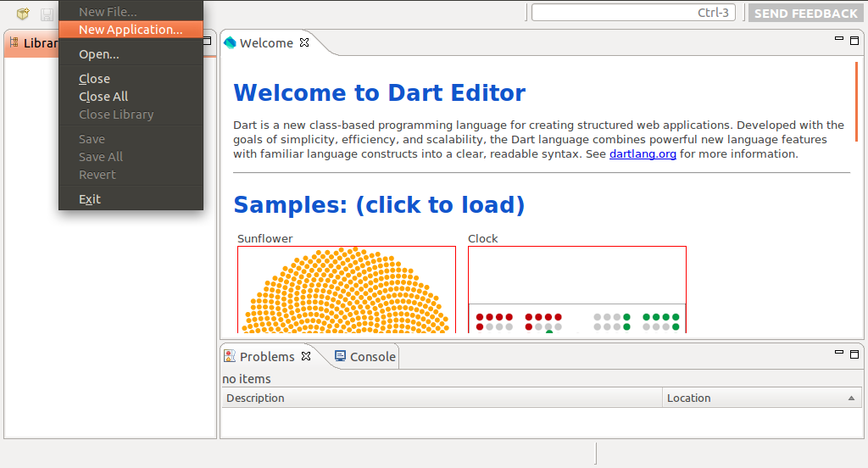Minimize the Welcome editor area
The width and height of the screenshot is (868, 468).
(x=839, y=39)
